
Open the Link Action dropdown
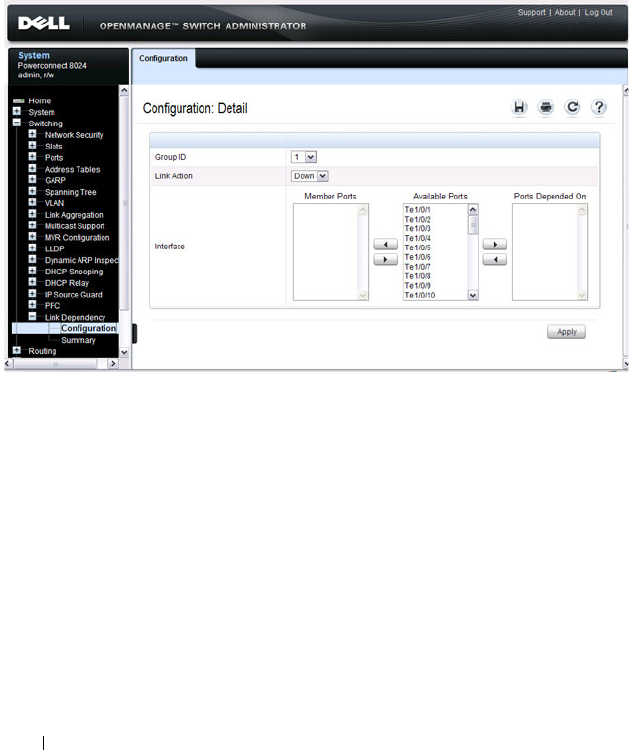point(309,176)
